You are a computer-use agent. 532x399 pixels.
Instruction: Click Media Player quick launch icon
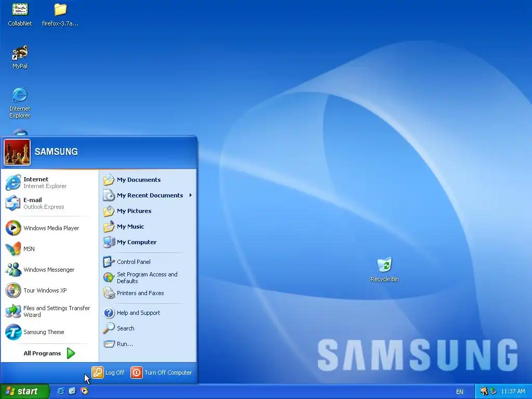84,391
